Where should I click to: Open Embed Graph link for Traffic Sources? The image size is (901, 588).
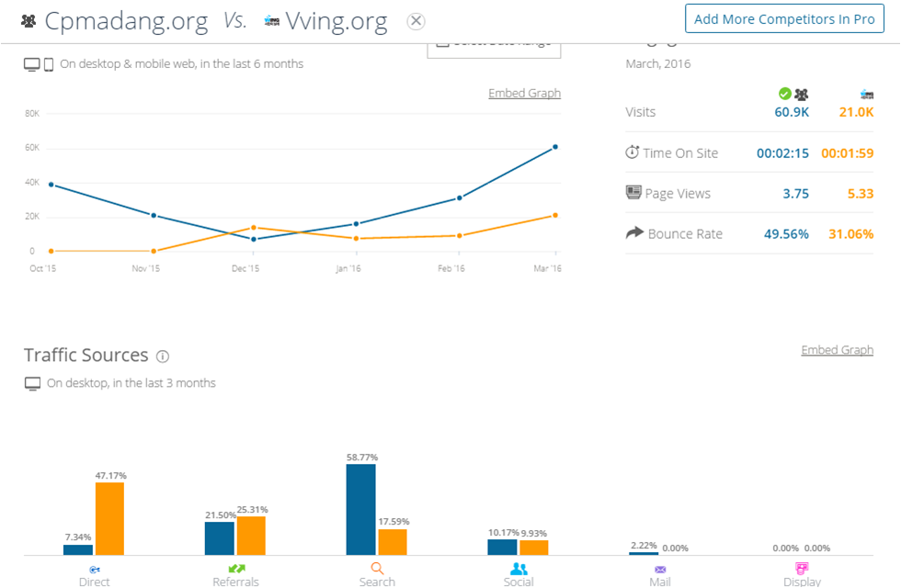point(837,350)
